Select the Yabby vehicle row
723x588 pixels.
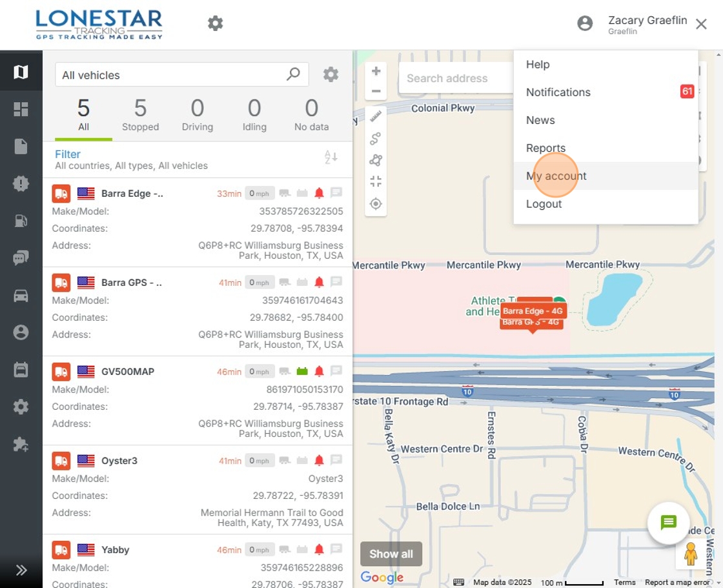pyautogui.click(x=198, y=562)
